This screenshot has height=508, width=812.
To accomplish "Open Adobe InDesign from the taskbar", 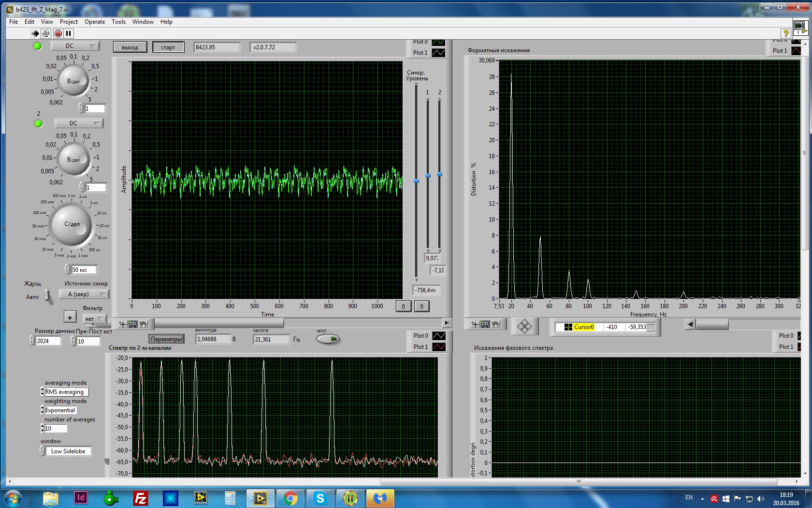I will point(81,498).
